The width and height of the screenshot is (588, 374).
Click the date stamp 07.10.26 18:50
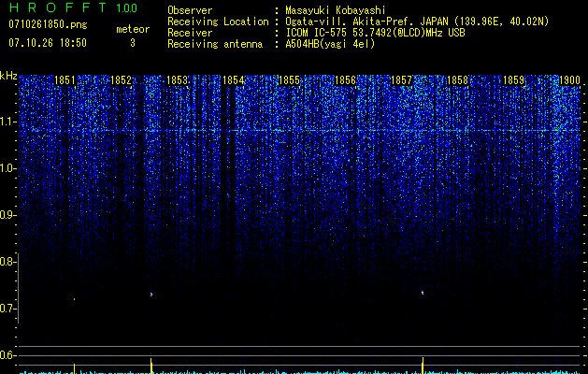point(48,43)
